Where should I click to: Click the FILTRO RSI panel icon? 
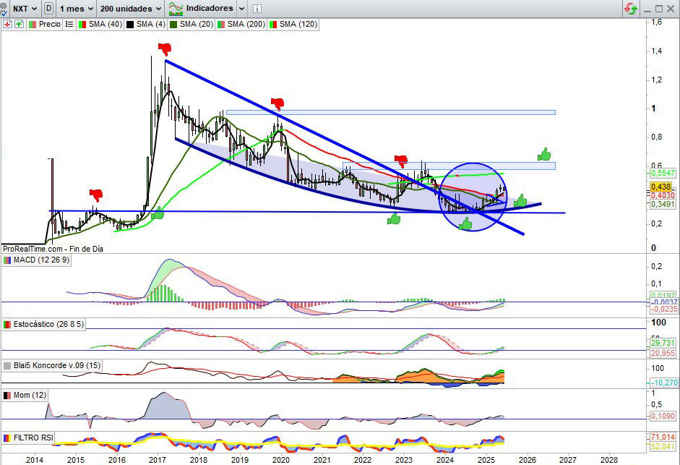click(7, 438)
